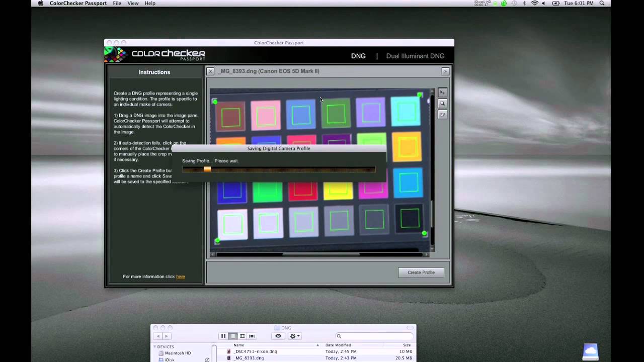Click the top-left green crop corner marker

point(215,102)
